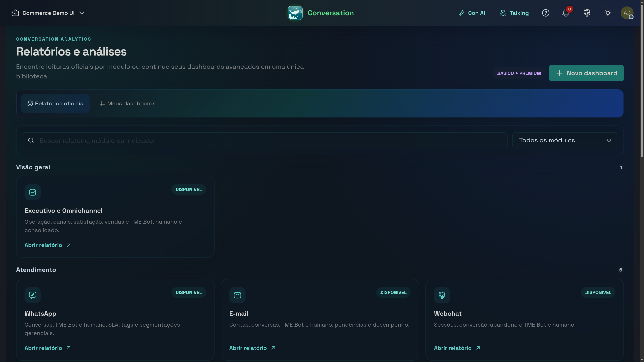
Task: Open the help question mark icon
Action: pyautogui.click(x=546, y=13)
